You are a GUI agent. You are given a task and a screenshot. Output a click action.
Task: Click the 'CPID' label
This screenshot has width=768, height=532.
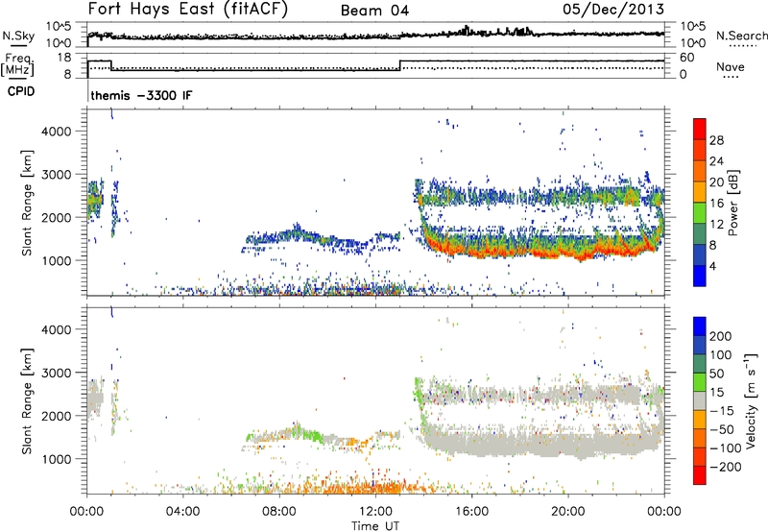21,91
